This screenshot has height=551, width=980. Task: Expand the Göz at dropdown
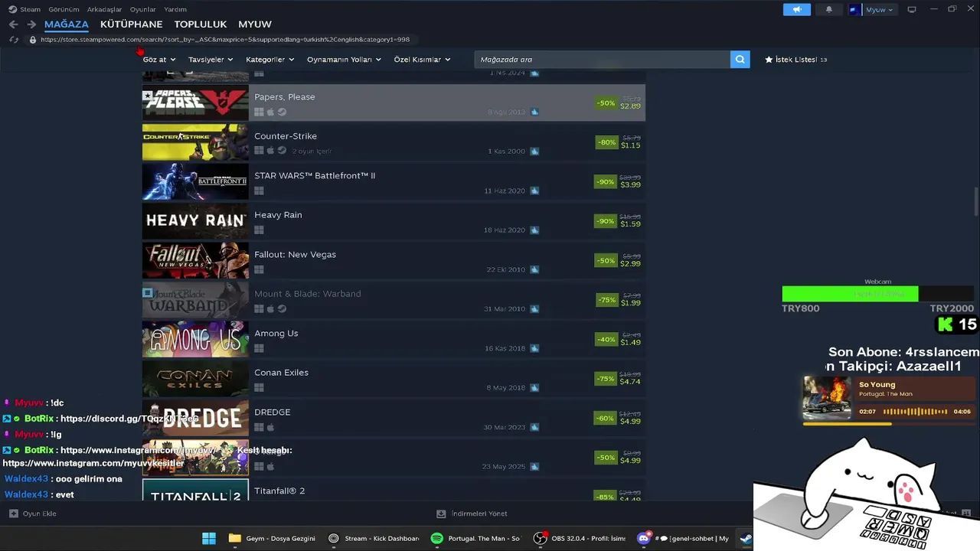tap(159, 59)
